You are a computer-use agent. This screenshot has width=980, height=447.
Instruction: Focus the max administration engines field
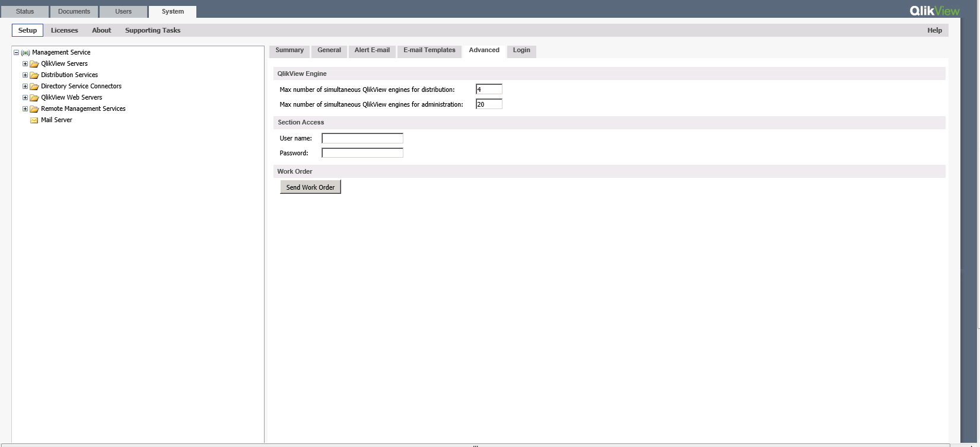[x=489, y=104]
